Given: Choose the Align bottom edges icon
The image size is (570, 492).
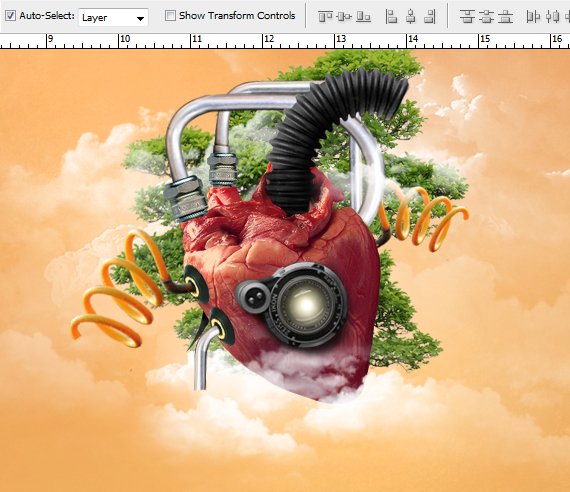Looking at the screenshot, I should pyautogui.click(x=363, y=17).
